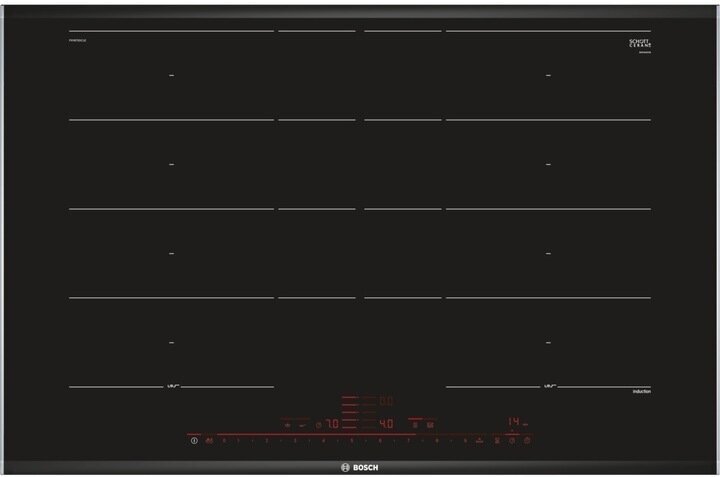720x477 pixels.
Task: Touch the right flex zone link symbol
Action: (x=548, y=387)
